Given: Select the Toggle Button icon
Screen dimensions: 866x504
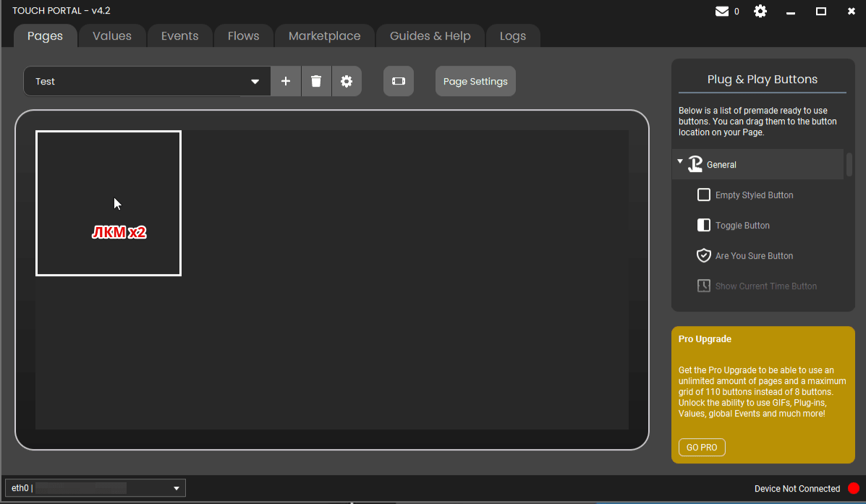Looking at the screenshot, I should (x=704, y=225).
